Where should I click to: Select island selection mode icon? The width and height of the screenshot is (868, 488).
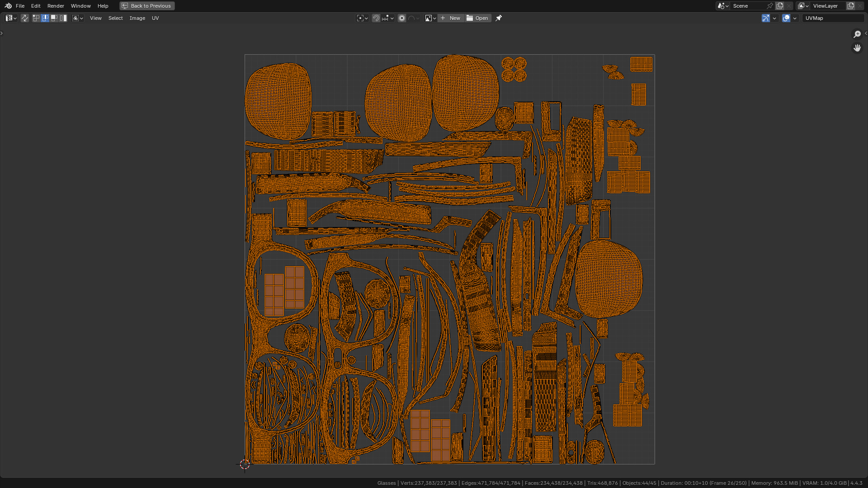(63, 18)
